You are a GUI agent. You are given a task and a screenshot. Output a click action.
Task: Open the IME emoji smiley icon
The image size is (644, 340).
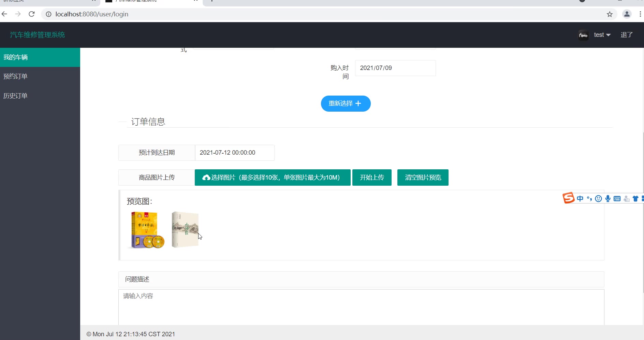[x=598, y=199]
